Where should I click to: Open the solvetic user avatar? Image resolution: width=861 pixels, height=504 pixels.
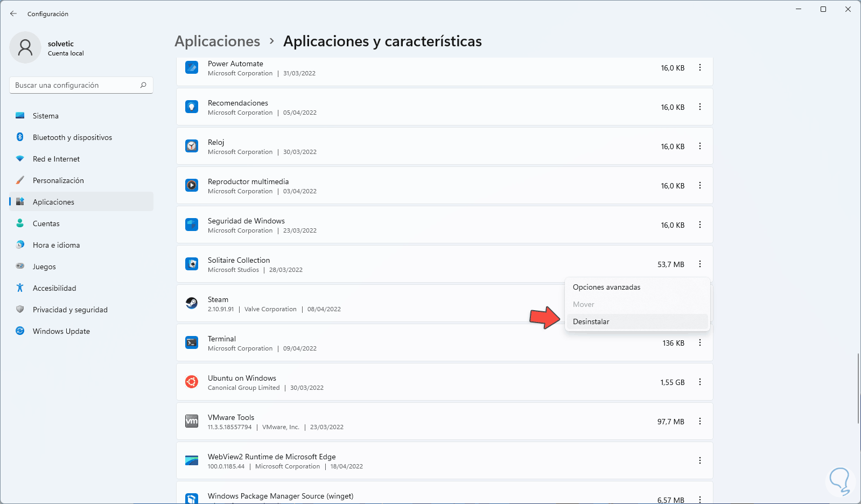(25, 47)
